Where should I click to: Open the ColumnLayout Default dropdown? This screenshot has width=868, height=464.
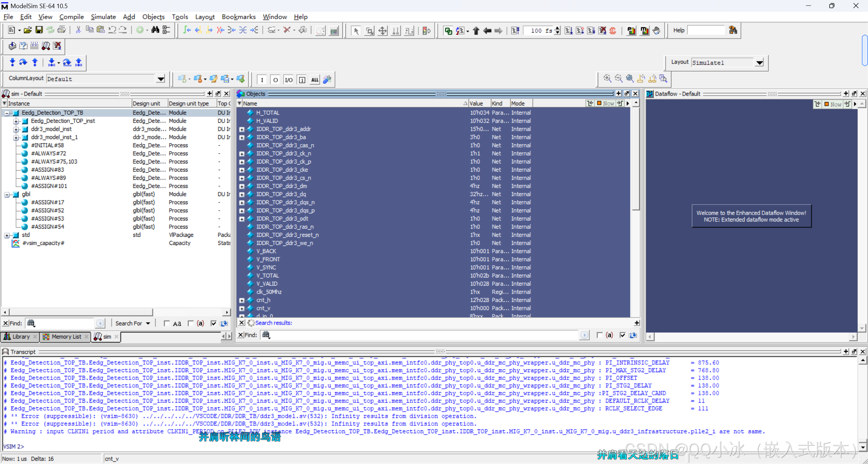[160, 79]
